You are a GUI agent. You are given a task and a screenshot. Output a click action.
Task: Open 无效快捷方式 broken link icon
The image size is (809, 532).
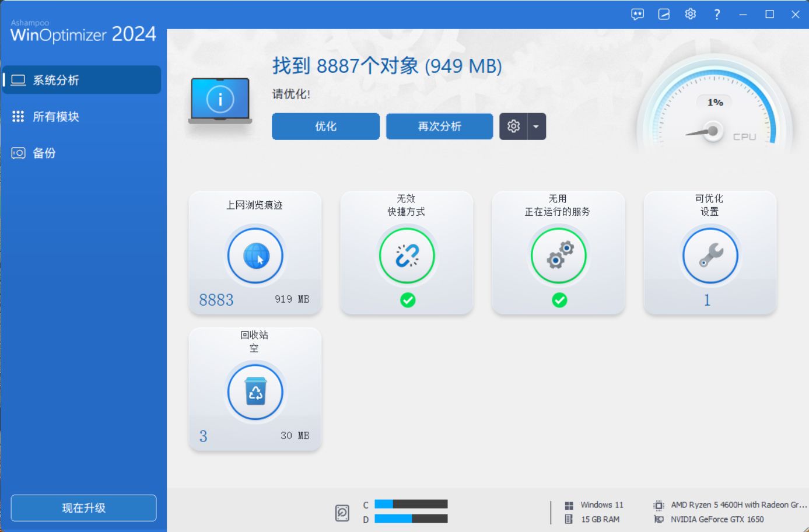pyautogui.click(x=407, y=256)
